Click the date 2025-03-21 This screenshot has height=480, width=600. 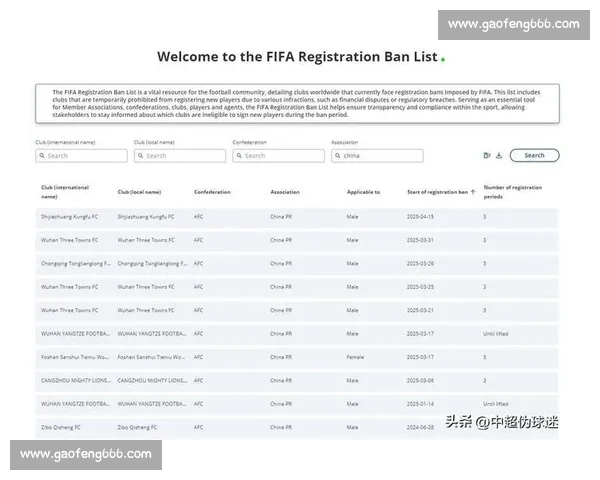tap(420, 310)
